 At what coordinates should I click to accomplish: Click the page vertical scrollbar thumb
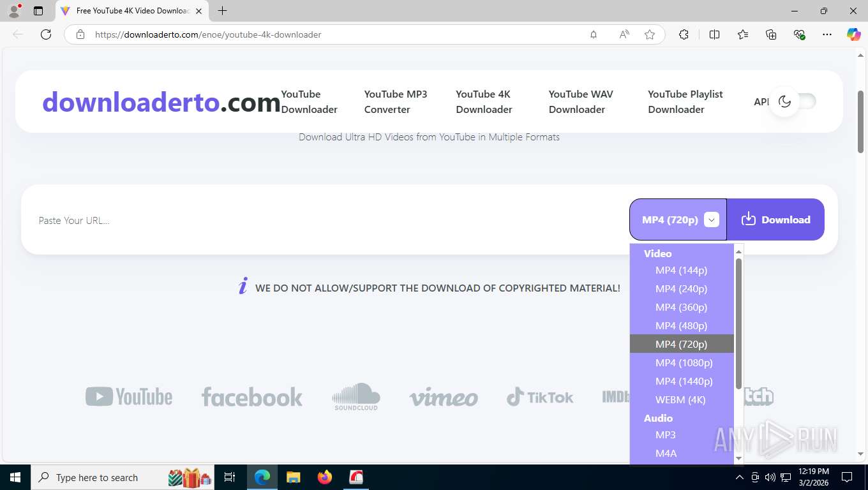860,121
